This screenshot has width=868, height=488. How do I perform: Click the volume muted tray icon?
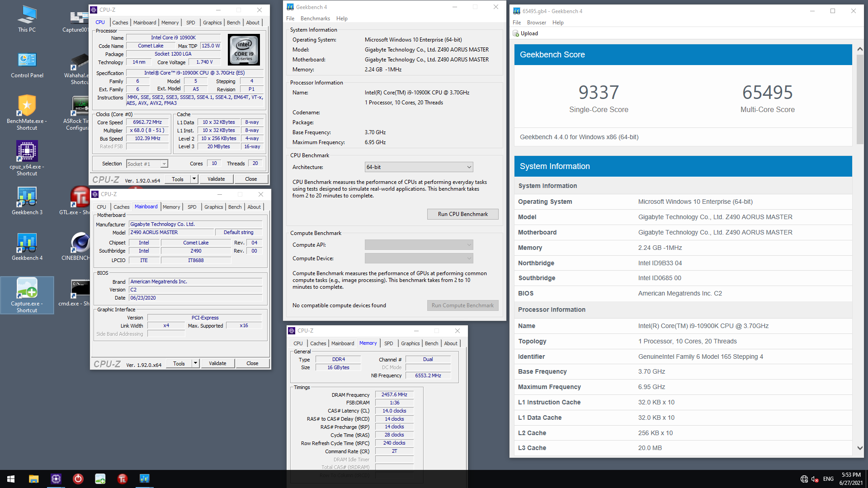tap(815, 479)
